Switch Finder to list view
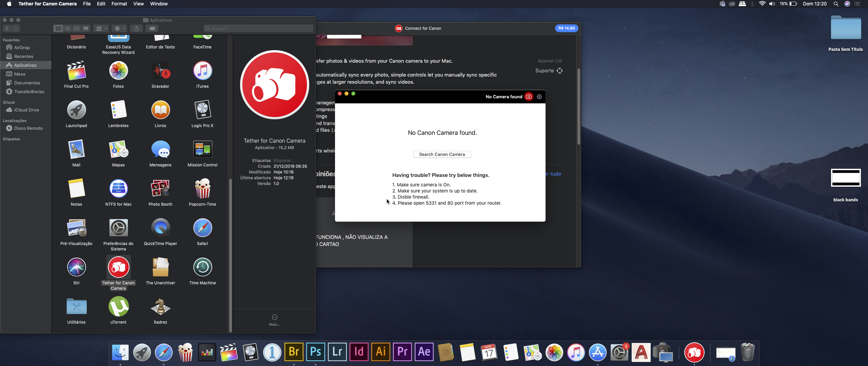This screenshot has width=868, height=366. point(67,28)
